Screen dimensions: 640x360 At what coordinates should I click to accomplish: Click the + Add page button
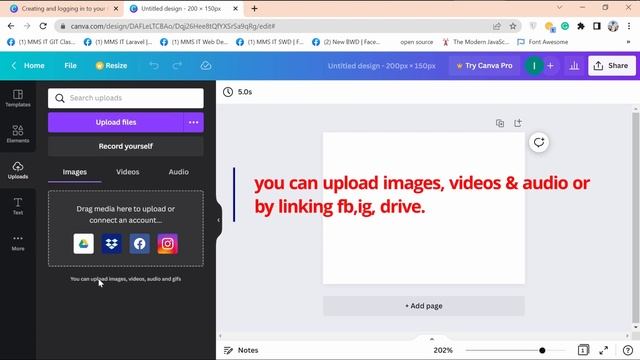[x=424, y=306]
